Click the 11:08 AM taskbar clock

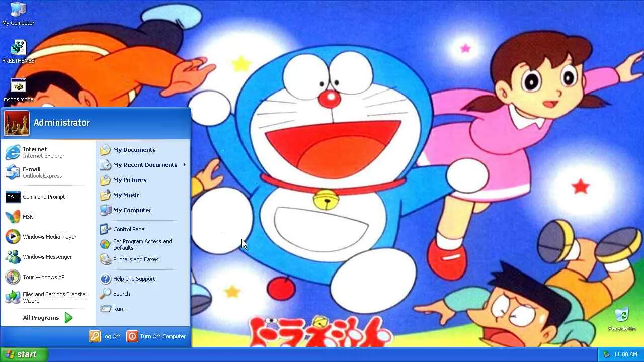625,354
